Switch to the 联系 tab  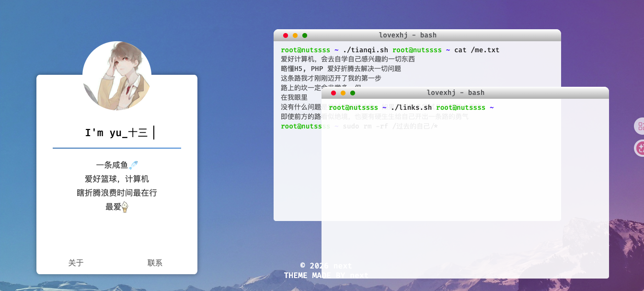[155, 263]
